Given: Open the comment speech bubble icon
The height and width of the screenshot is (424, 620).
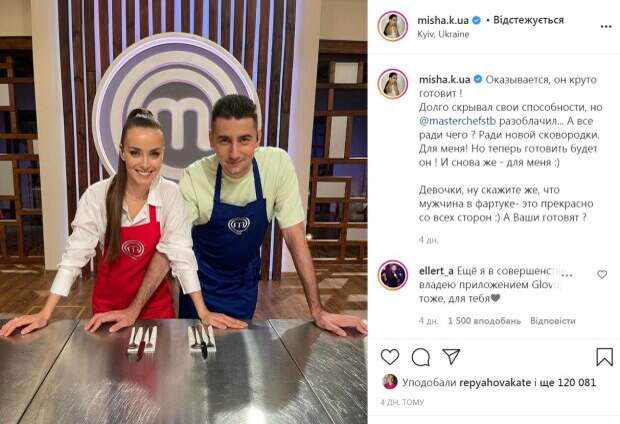Looking at the screenshot, I should 421,357.
